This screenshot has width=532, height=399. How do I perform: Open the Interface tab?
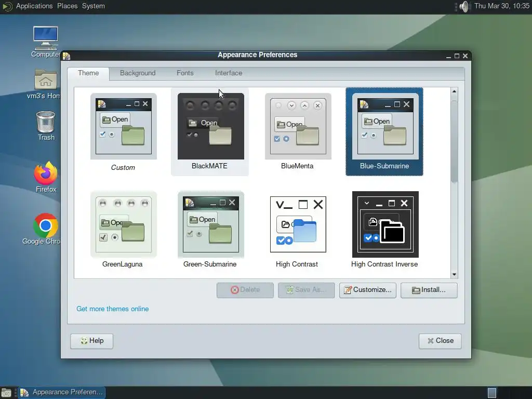[x=229, y=73]
